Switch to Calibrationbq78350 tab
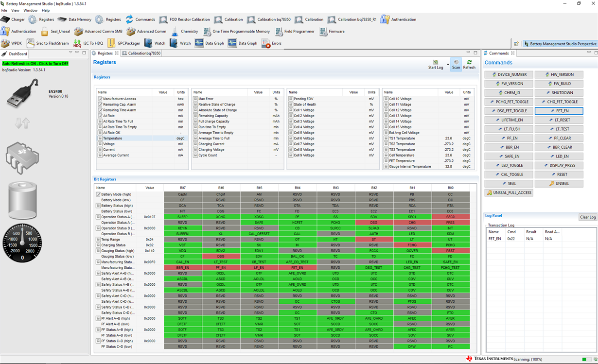 point(141,53)
